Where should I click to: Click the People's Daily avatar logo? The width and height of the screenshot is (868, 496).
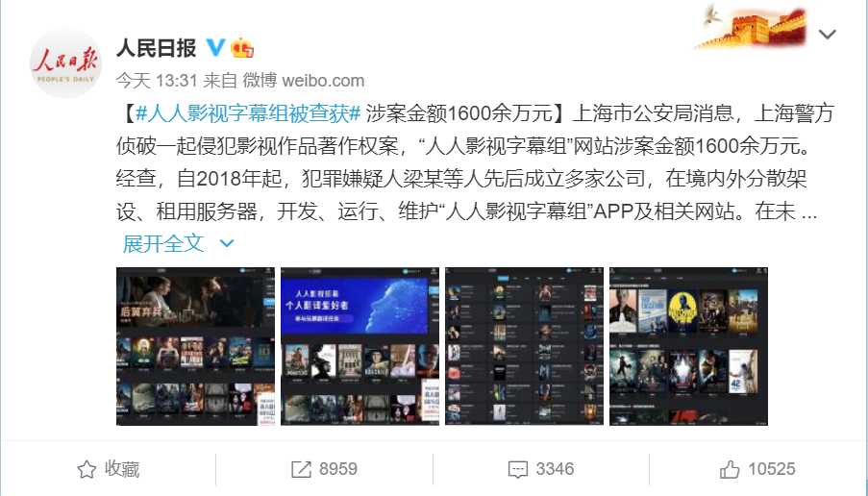[65, 62]
